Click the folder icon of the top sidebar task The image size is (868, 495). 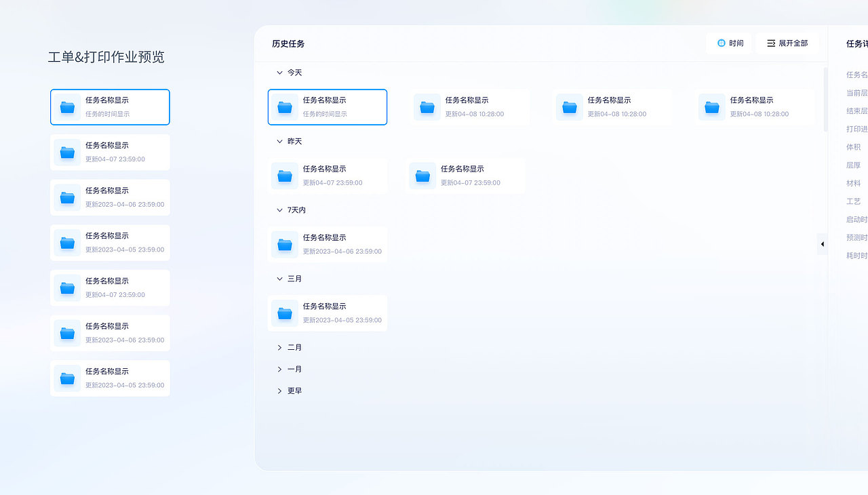click(66, 106)
